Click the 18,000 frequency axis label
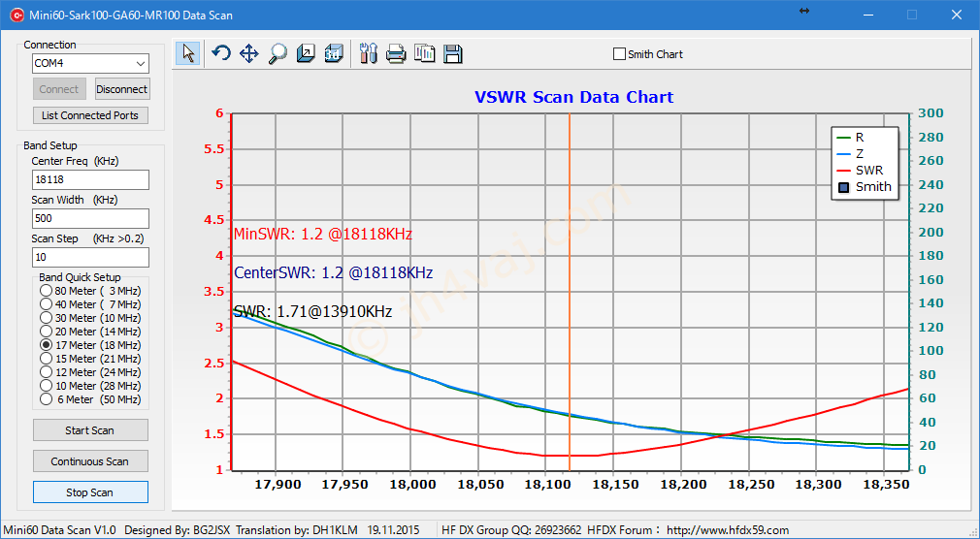The image size is (980, 539). 410,485
